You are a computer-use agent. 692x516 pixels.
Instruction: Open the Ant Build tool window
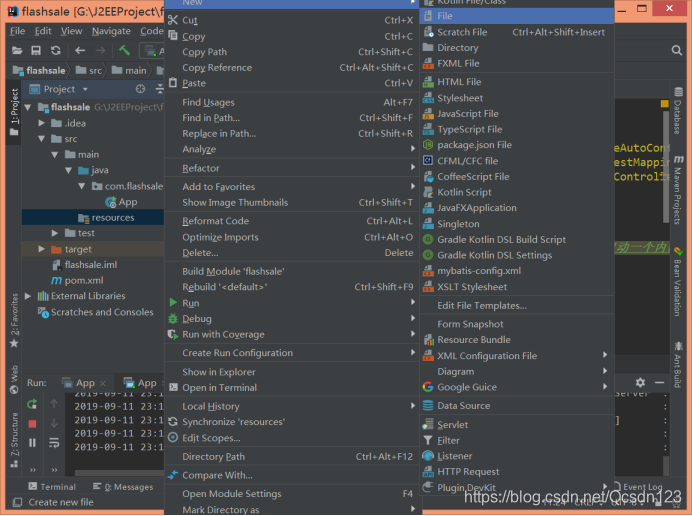pyautogui.click(x=678, y=365)
